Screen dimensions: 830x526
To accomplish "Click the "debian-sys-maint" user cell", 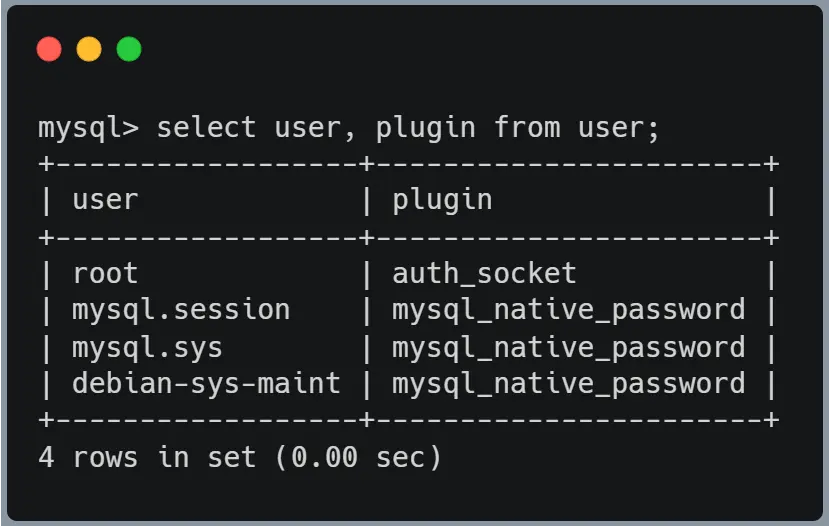I will point(206,383).
